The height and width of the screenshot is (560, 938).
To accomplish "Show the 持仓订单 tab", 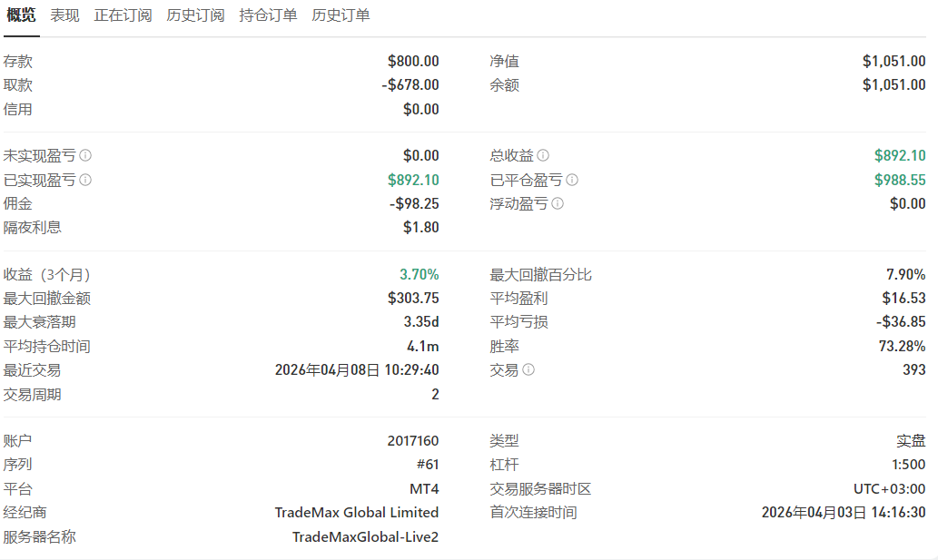I will click(268, 15).
